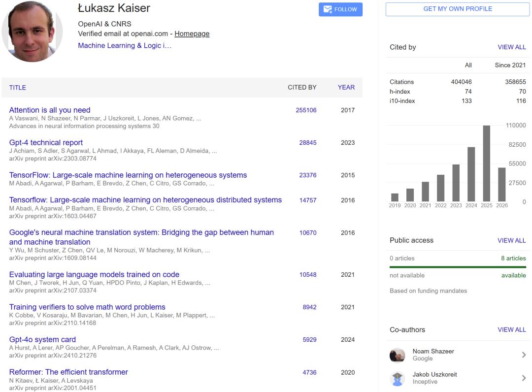Click View All in Public access section
The height and width of the screenshot is (392, 532).
tap(512, 240)
